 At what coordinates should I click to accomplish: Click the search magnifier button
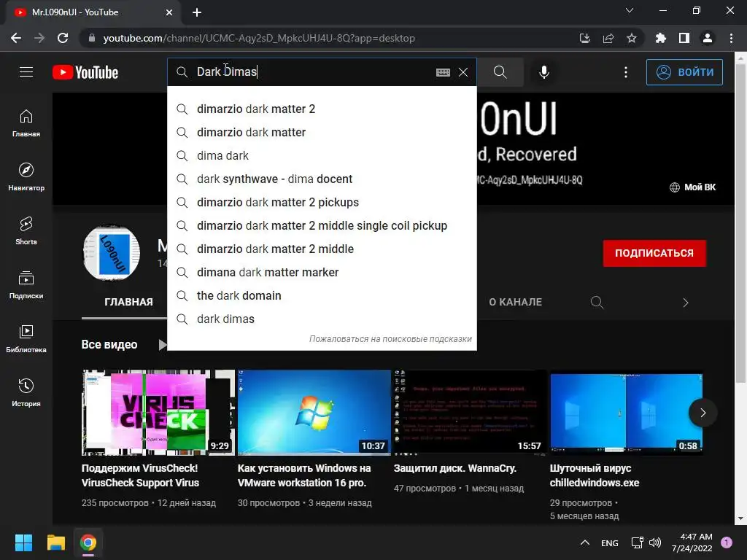click(x=500, y=72)
